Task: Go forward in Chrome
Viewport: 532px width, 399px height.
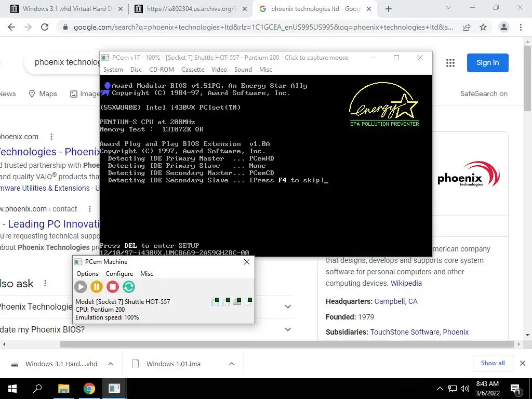Action: tap(28, 27)
